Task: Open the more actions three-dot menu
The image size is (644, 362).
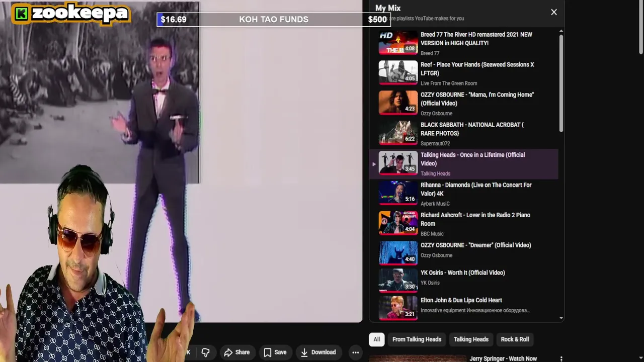Action: point(355,352)
